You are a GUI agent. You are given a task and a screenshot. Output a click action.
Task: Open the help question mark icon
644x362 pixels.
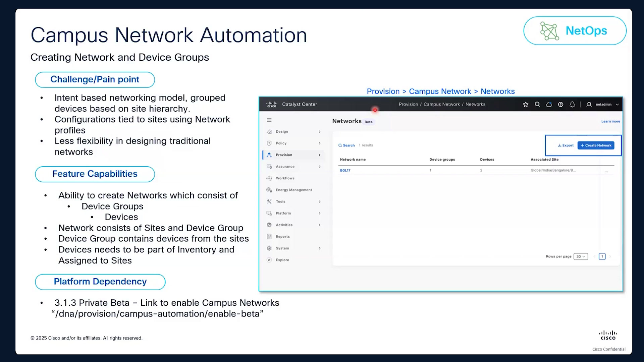tap(560, 105)
